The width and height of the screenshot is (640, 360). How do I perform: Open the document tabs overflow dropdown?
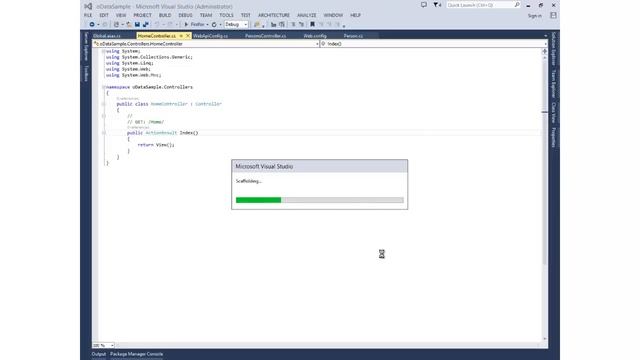tap(545, 36)
